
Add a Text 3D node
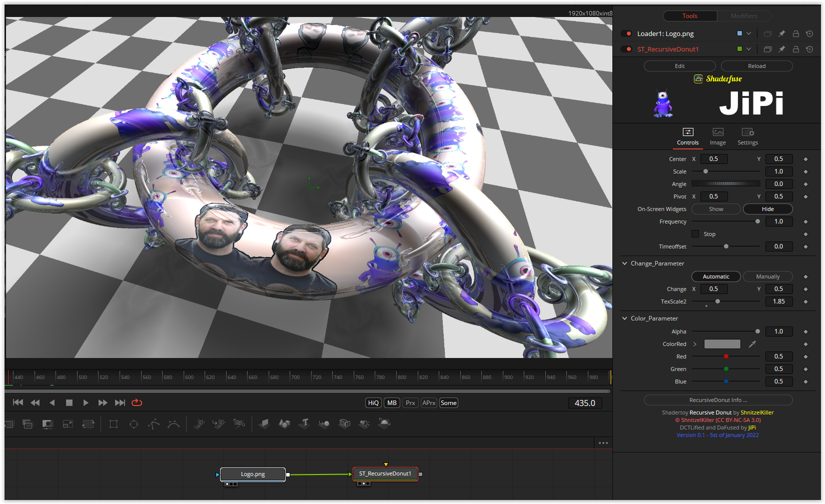[305, 424]
